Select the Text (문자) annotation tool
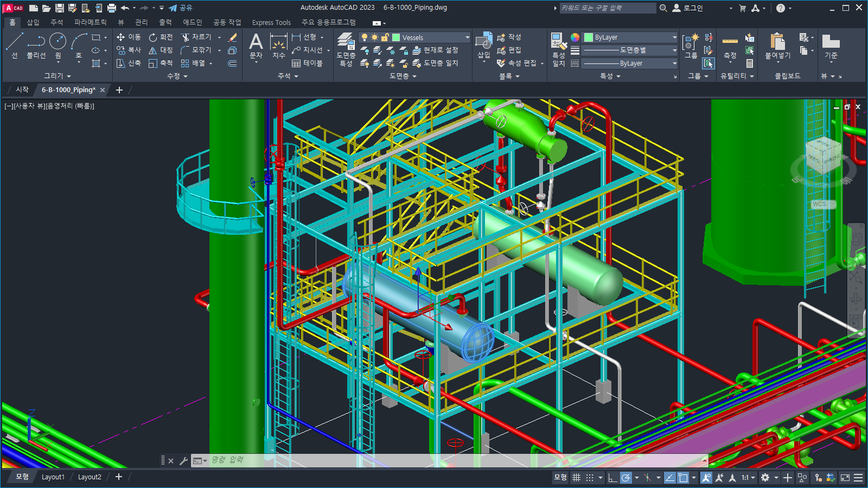This screenshot has width=868, height=488. pos(256,46)
